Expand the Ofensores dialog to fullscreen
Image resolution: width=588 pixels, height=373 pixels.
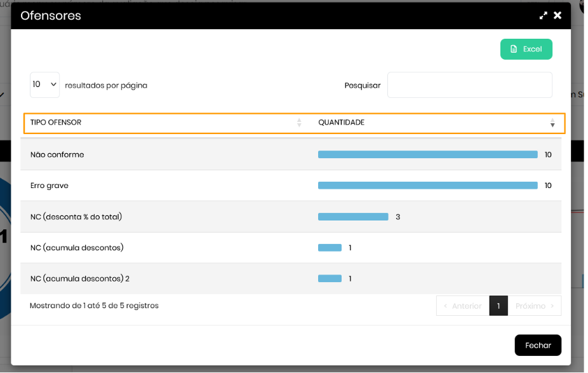tap(543, 15)
